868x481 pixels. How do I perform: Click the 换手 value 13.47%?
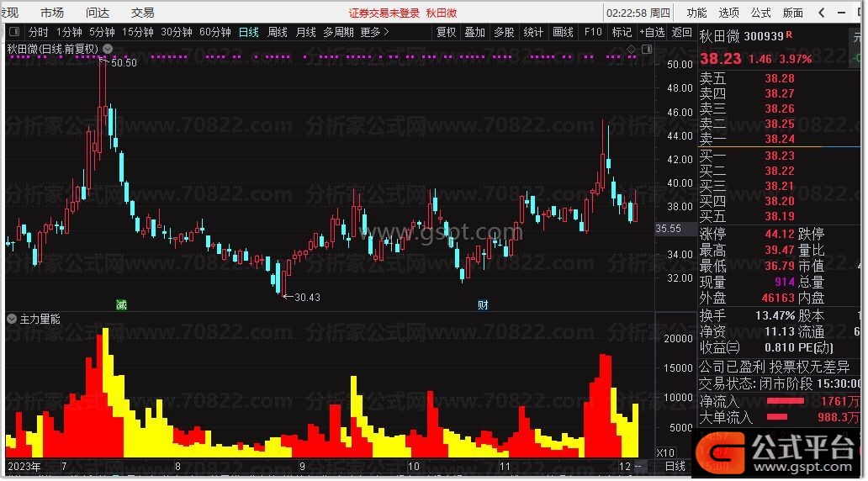click(x=775, y=315)
